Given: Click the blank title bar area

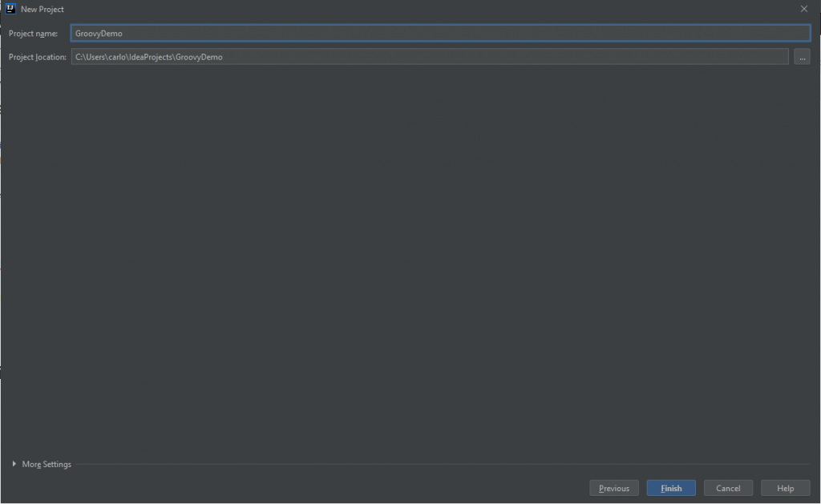Looking at the screenshot, I should (x=401, y=9).
